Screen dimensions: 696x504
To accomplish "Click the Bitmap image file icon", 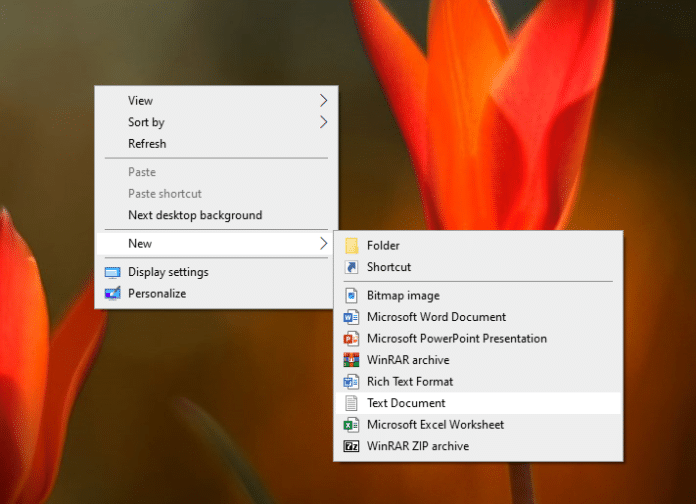I will point(351,295).
